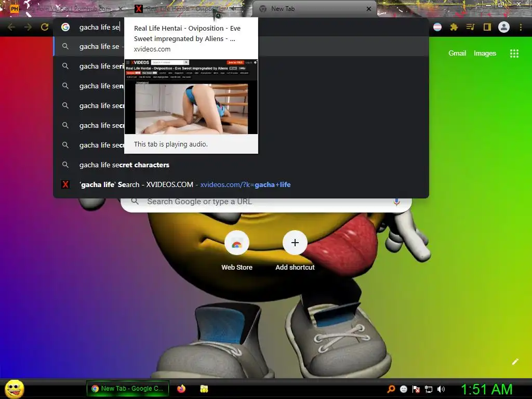Open the profile avatar menu
The image size is (532, 399).
tap(504, 27)
